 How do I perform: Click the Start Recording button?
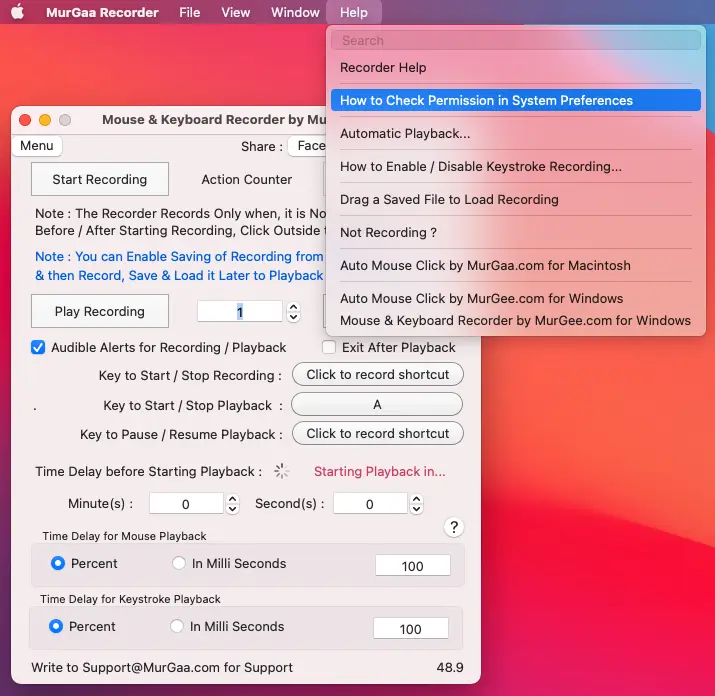pyautogui.click(x=100, y=180)
